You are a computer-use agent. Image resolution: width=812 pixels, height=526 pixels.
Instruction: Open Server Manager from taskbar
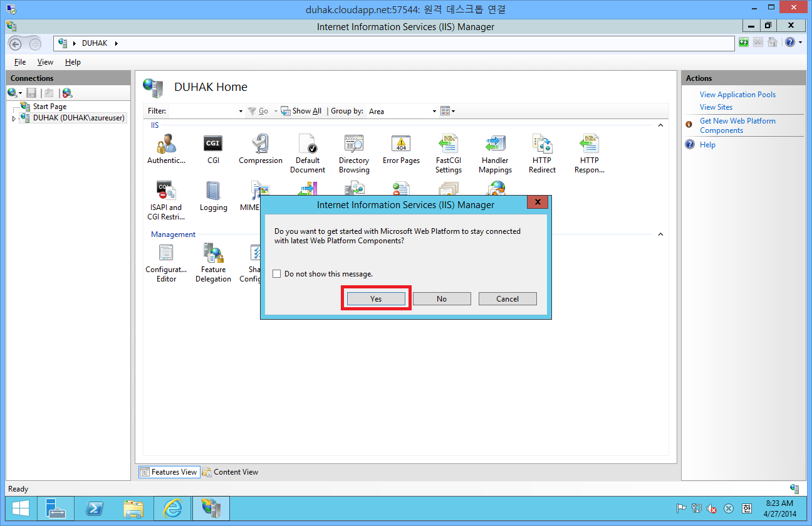pyautogui.click(x=56, y=508)
